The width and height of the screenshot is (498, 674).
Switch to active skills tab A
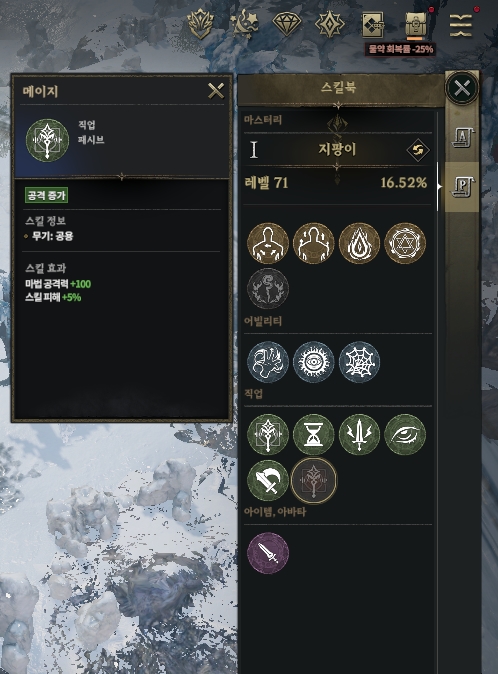pos(462,138)
